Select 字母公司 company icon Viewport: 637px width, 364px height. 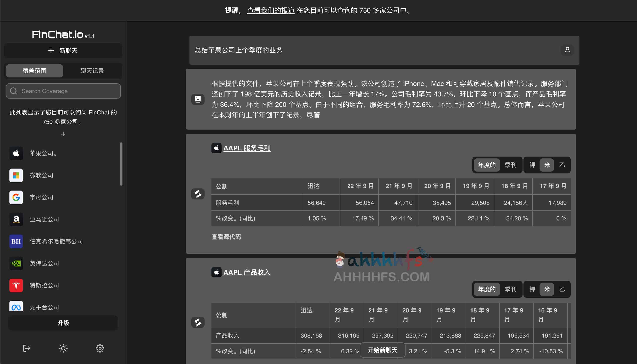pyautogui.click(x=16, y=197)
